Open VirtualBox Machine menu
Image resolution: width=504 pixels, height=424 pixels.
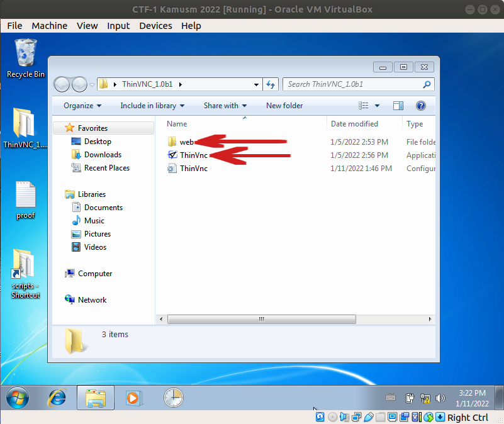point(50,26)
